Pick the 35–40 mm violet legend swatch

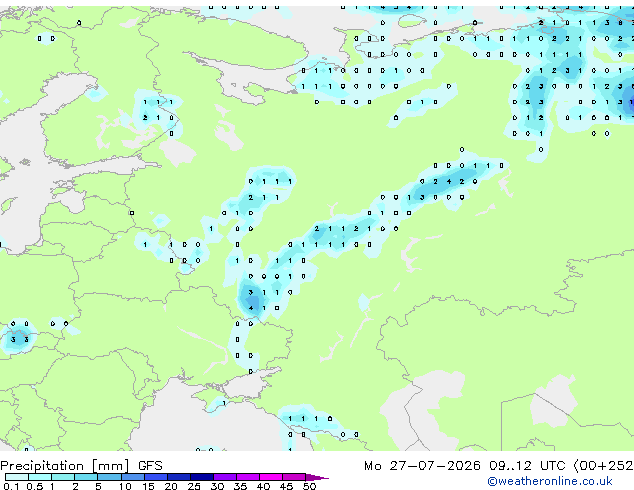[x=248, y=477]
